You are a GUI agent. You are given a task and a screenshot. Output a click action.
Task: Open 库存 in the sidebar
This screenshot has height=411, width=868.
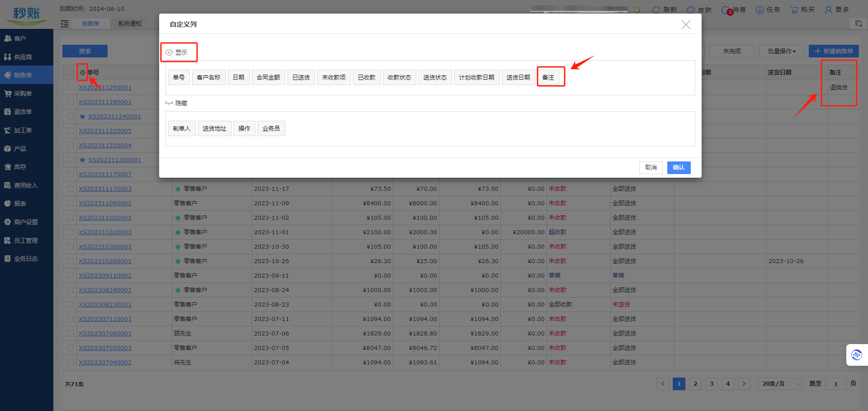(26, 167)
